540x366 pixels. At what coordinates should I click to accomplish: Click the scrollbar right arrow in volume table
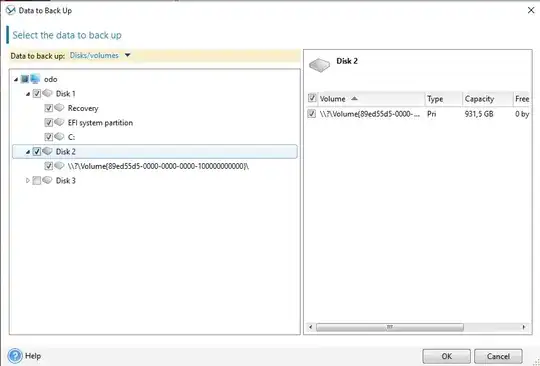pyautogui.click(x=524, y=327)
